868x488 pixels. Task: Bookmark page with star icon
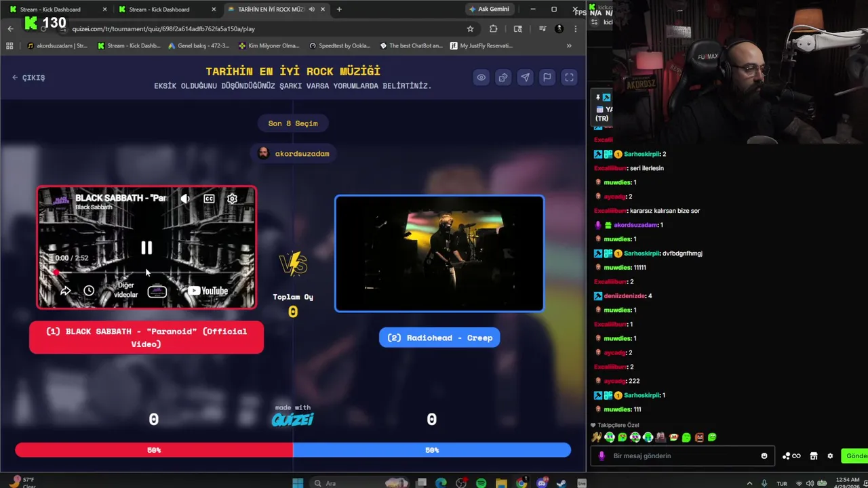click(470, 28)
